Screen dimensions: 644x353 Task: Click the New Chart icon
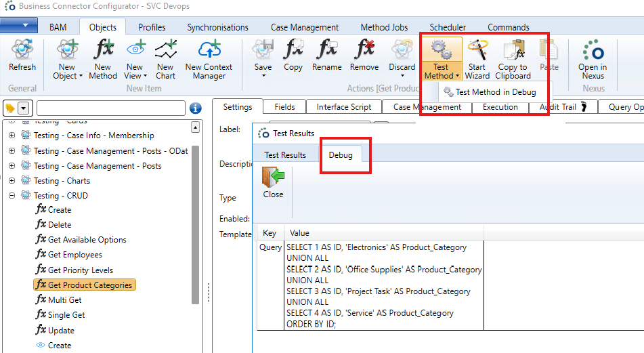tap(165, 49)
